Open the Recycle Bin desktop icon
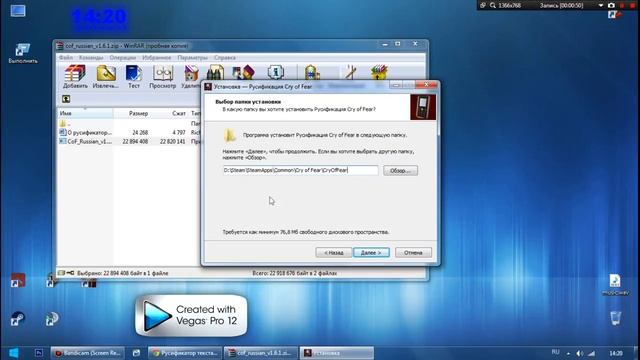Screen dimensions: 640x360 pyautogui.click(x=616, y=318)
